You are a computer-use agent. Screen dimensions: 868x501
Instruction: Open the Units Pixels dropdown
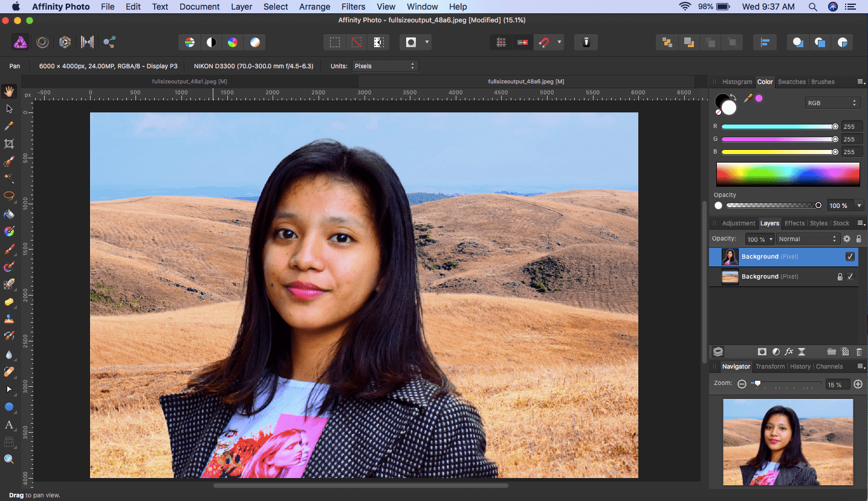tap(384, 66)
